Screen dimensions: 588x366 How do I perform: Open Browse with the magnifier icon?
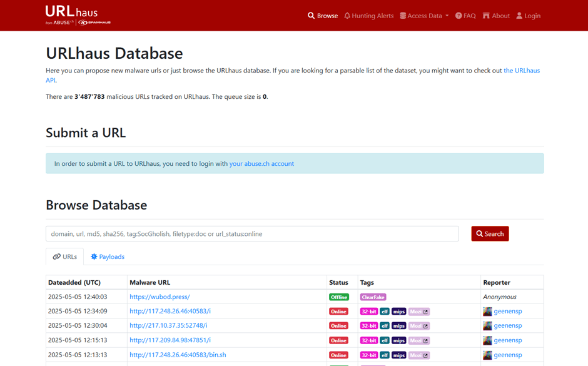click(323, 16)
